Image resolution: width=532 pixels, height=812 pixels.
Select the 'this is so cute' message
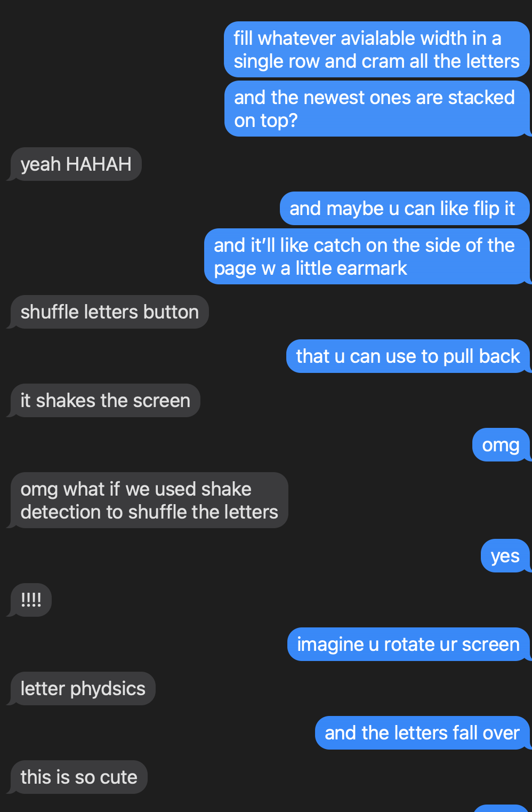pos(79,777)
